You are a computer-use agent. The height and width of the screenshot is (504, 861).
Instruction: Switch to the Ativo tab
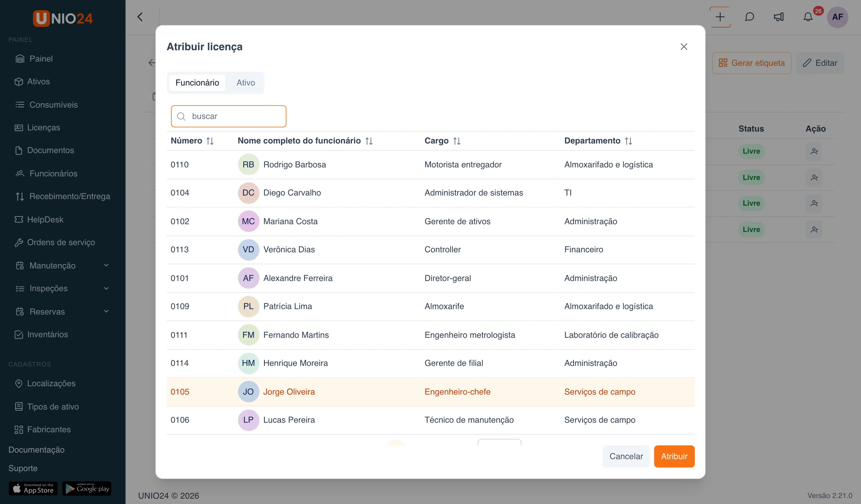[x=246, y=83]
